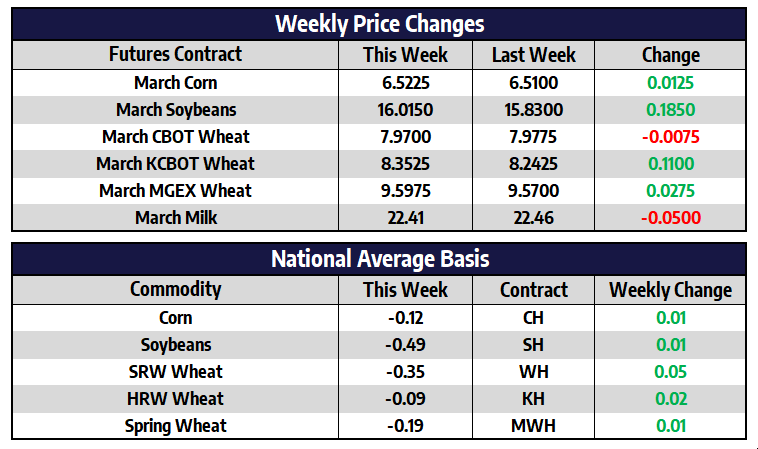
Task: Click the March Corn row label
Action: pyautogui.click(x=175, y=82)
